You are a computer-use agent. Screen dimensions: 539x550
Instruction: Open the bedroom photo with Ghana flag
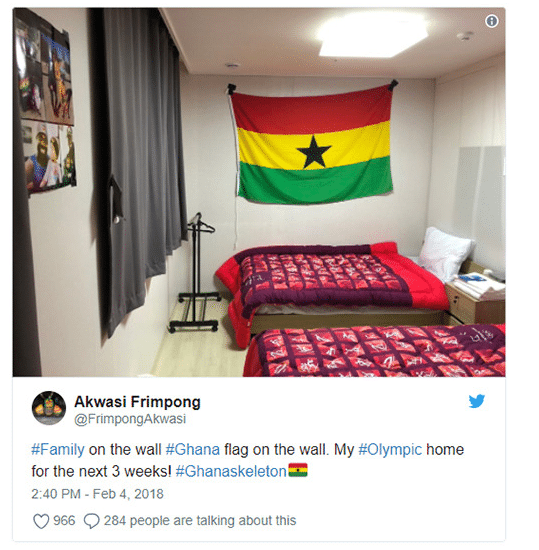259,192
